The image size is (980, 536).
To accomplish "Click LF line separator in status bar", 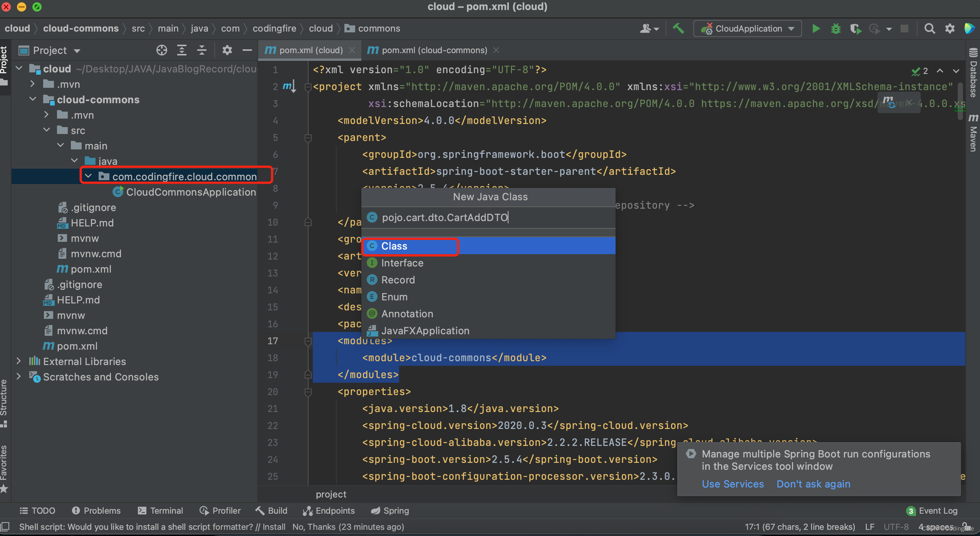I will pos(870,527).
